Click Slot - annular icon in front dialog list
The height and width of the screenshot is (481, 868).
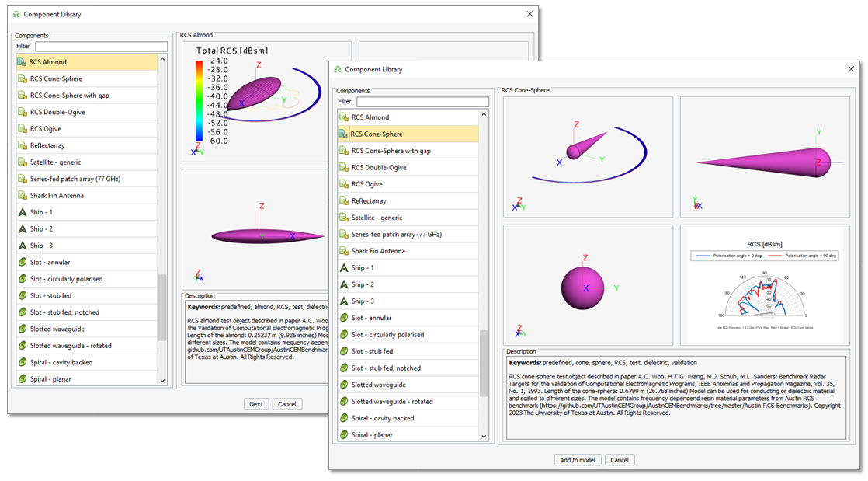[345, 318]
